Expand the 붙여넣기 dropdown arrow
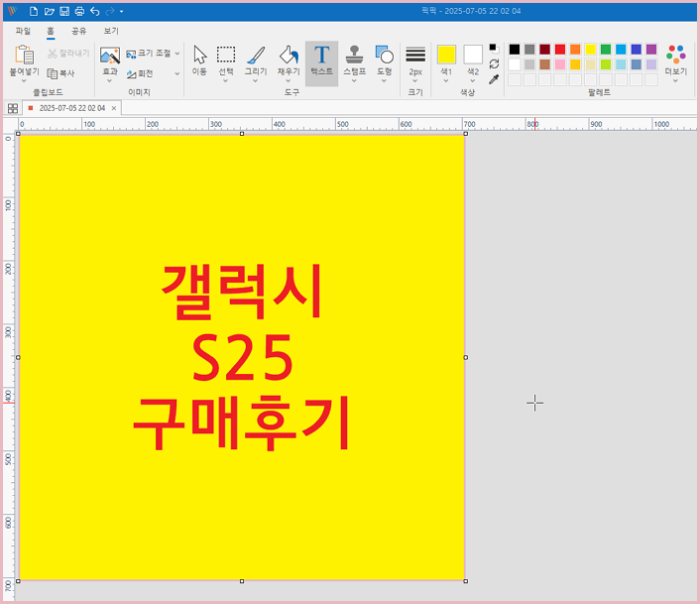Screen dimensions: 700x604 pos(24,80)
